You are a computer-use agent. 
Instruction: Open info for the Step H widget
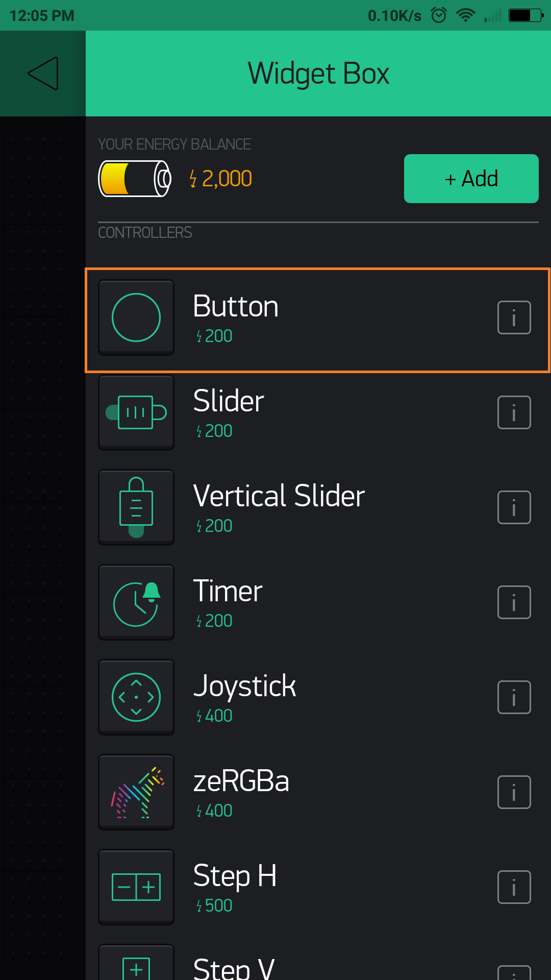[514, 887]
